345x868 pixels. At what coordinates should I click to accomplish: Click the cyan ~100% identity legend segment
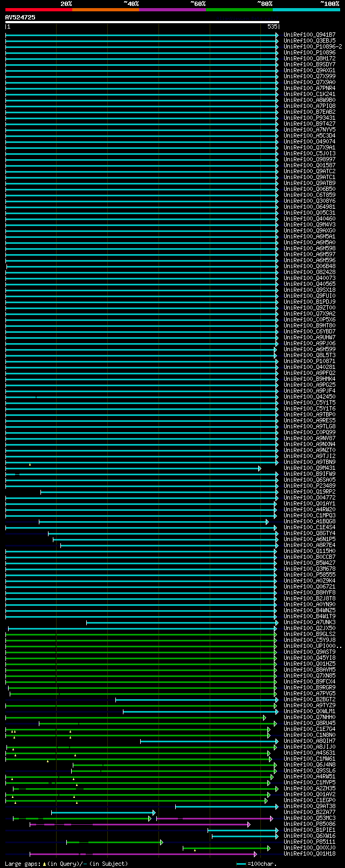(x=306, y=10)
